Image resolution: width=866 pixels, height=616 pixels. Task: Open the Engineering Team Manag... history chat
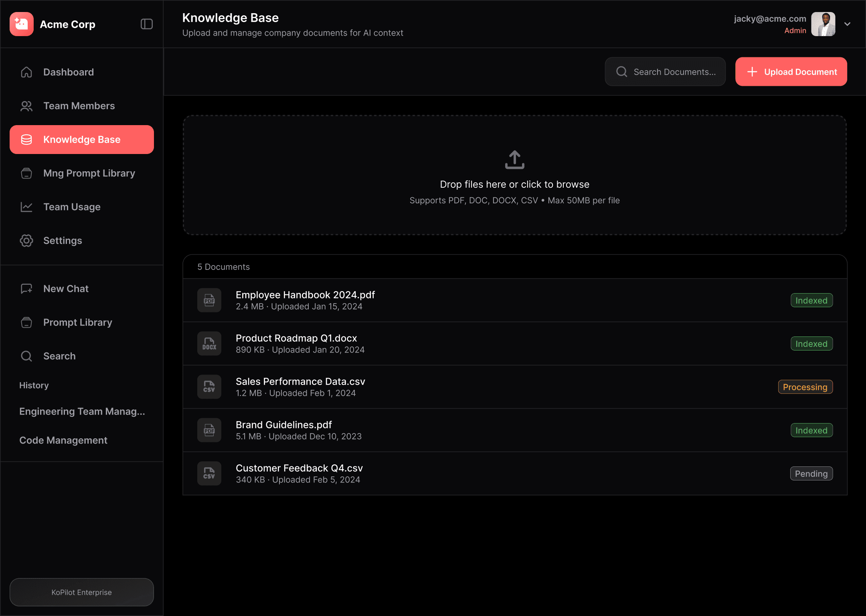tap(82, 411)
